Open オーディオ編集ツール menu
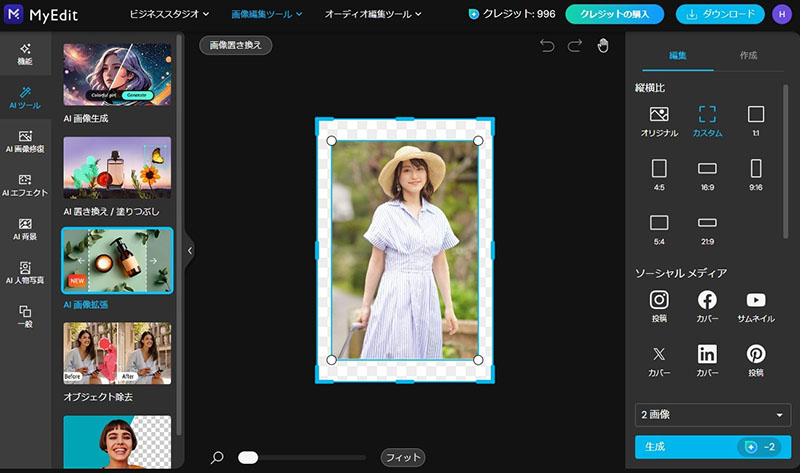 tap(373, 14)
